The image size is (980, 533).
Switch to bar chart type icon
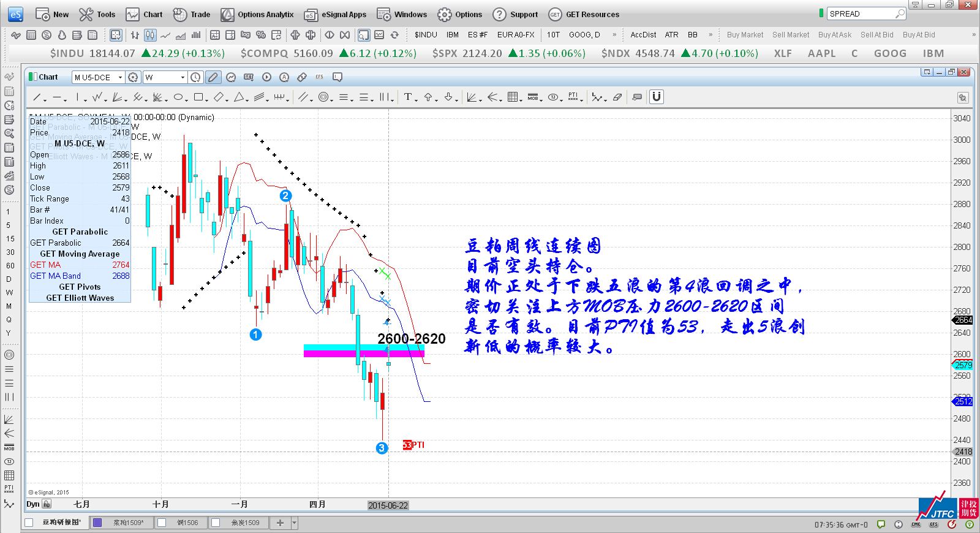click(135, 35)
